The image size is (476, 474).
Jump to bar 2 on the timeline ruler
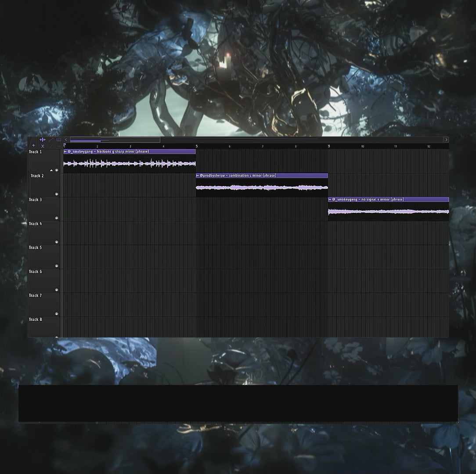point(97,146)
